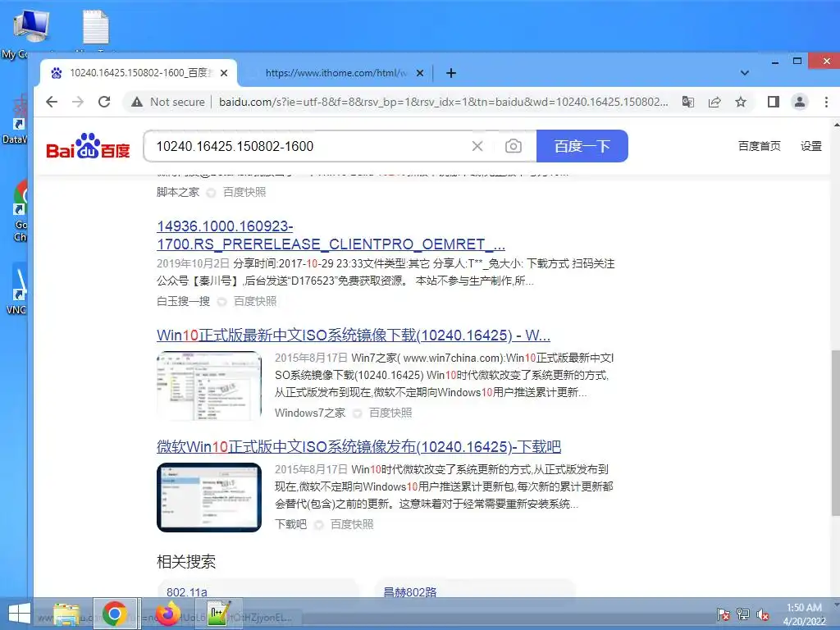This screenshot has height=630, width=840.
Task: Click the browser forward arrow
Action: pyautogui.click(x=78, y=102)
